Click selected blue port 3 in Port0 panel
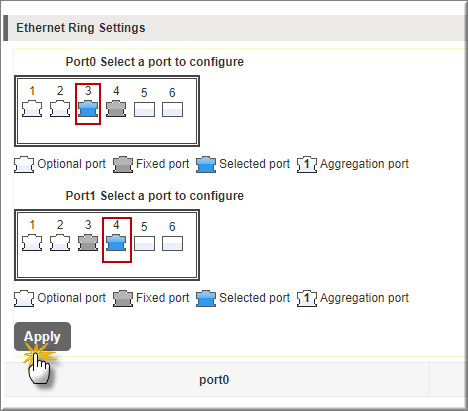This screenshot has width=468, height=411. (x=88, y=109)
